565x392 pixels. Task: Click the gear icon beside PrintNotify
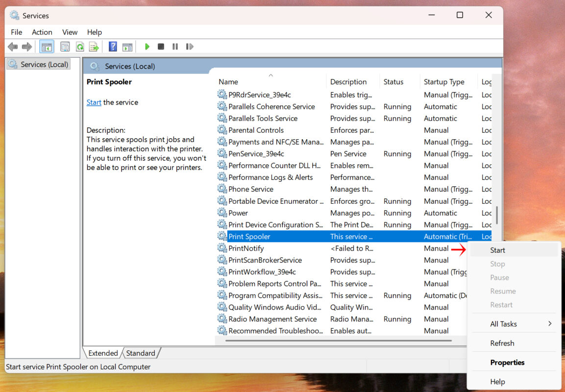pyautogui.click(x=222, y=248)
